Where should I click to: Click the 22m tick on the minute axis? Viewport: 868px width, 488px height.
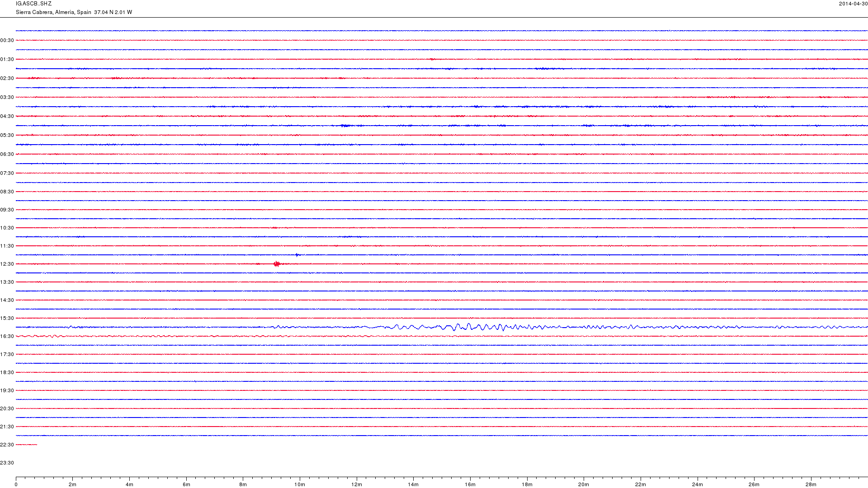(641, 484)
